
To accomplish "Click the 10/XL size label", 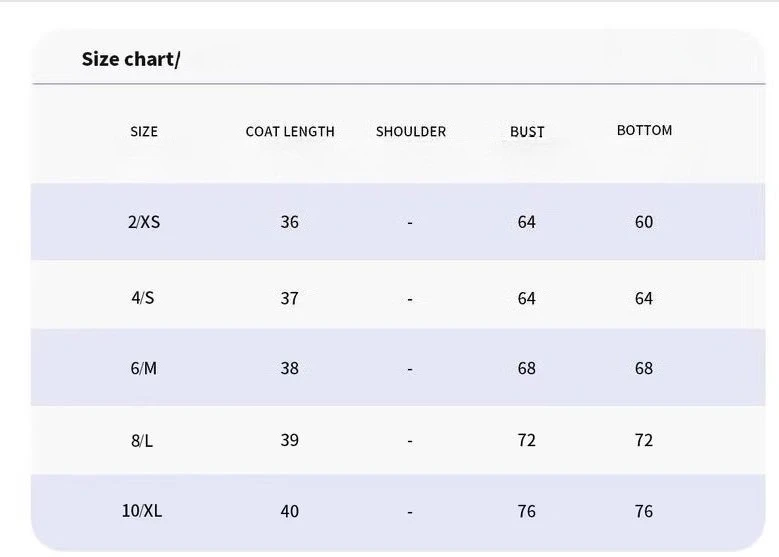I will (x=142, y=511).
